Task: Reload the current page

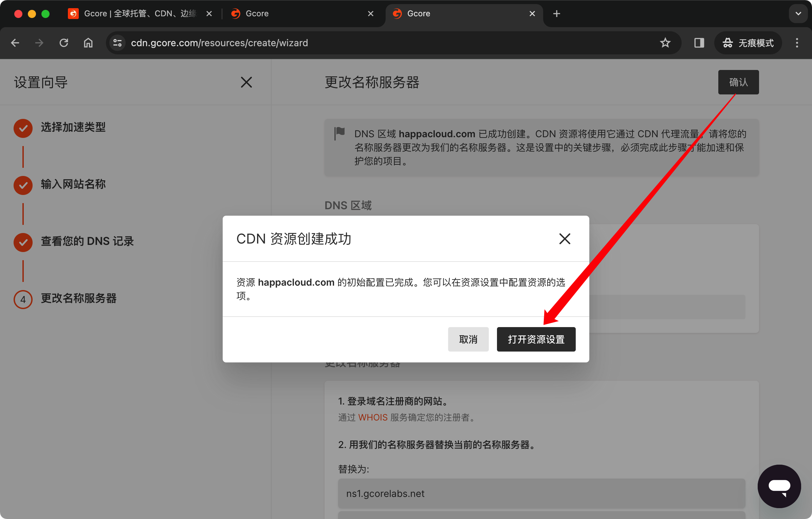Action: [64, 43]
